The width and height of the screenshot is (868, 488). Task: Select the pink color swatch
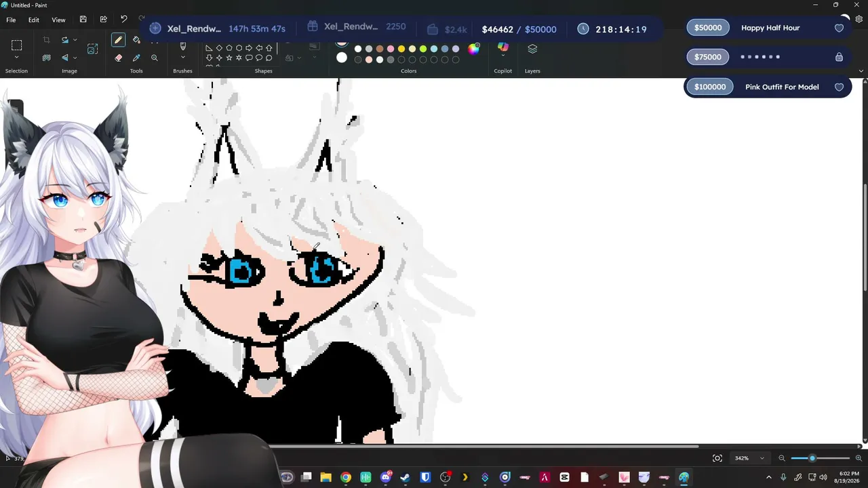[x=391, y=49]
